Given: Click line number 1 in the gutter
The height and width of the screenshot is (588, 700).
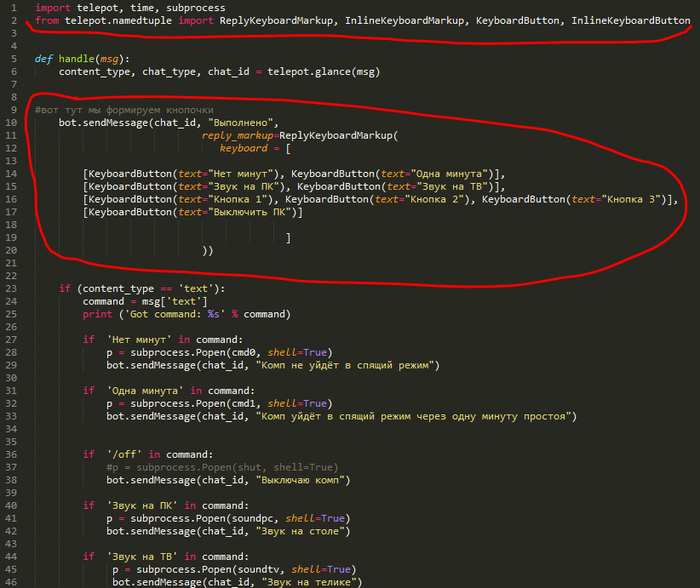Looking at the screenshot, I should [14, 8].
